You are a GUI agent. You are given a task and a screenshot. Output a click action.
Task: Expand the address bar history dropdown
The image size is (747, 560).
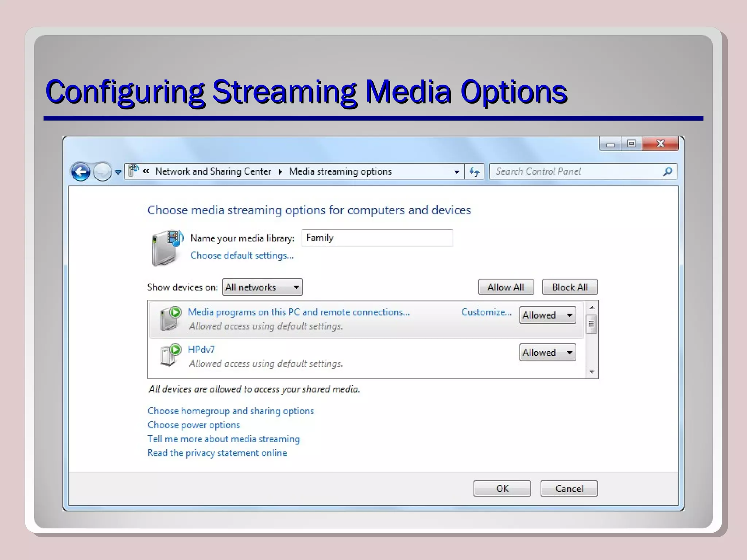click(456, 172)
